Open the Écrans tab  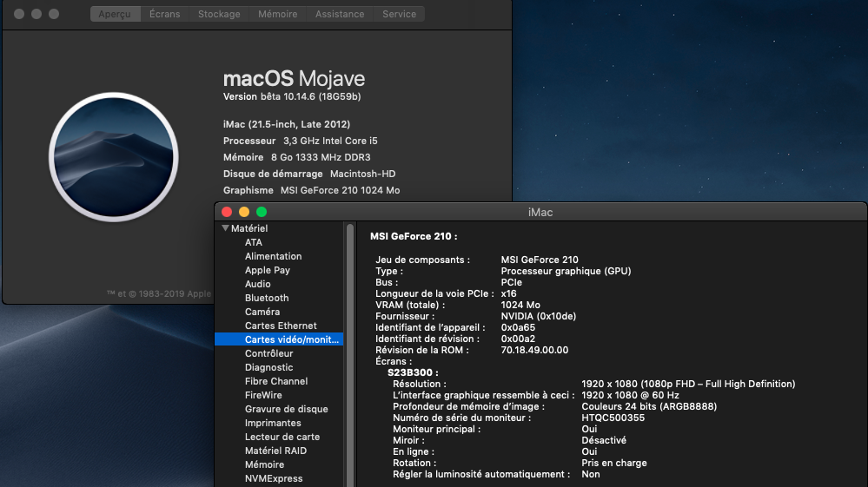pos(164,14)
